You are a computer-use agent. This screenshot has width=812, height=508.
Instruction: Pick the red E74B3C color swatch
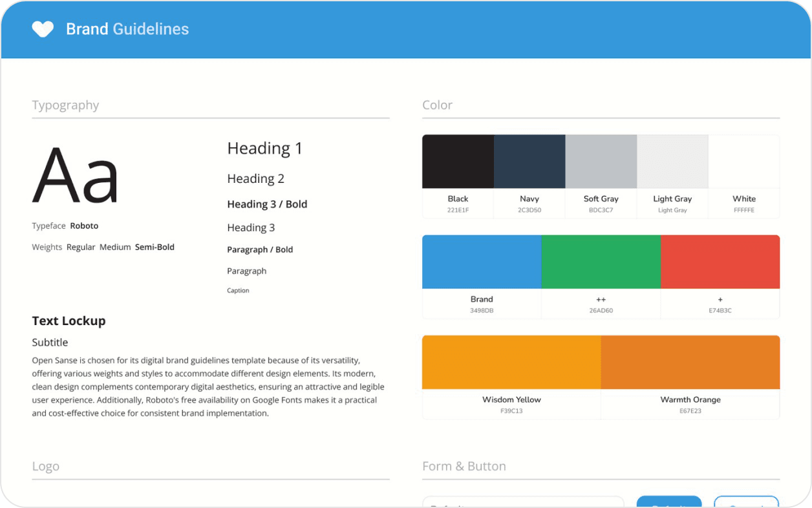(x=720, y=262)
